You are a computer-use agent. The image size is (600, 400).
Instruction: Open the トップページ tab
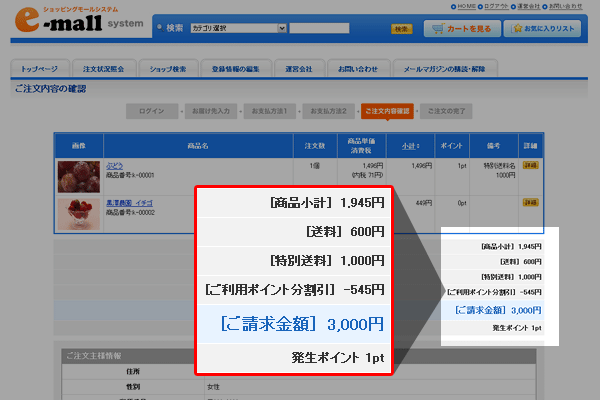[x=41, y=69]
